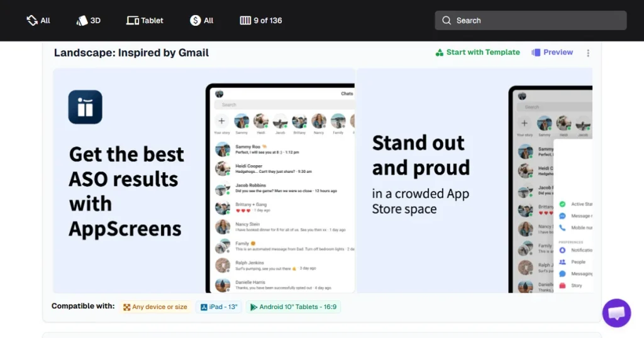The width and height of the screenshot is (644, 338).
Task: Click the Landscape: Inspired by Gmail title
Action: tap(131, 53)
